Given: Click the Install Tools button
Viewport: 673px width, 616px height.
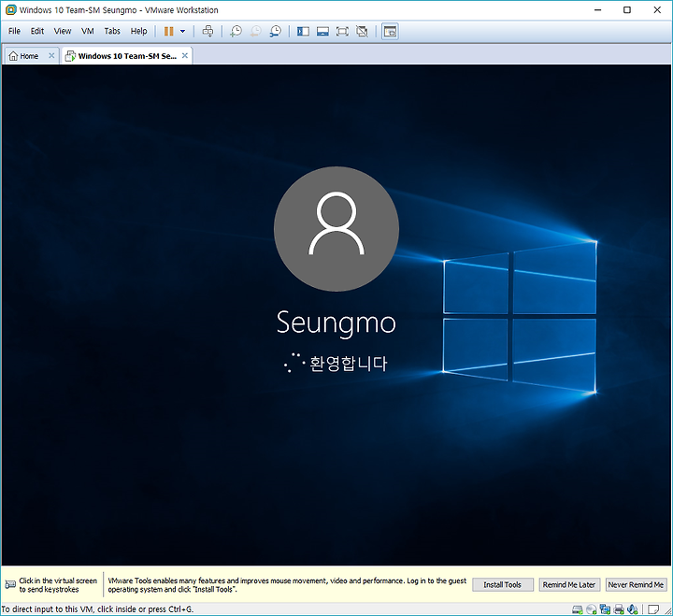Looking at the screenshot, I should [503, 584].
